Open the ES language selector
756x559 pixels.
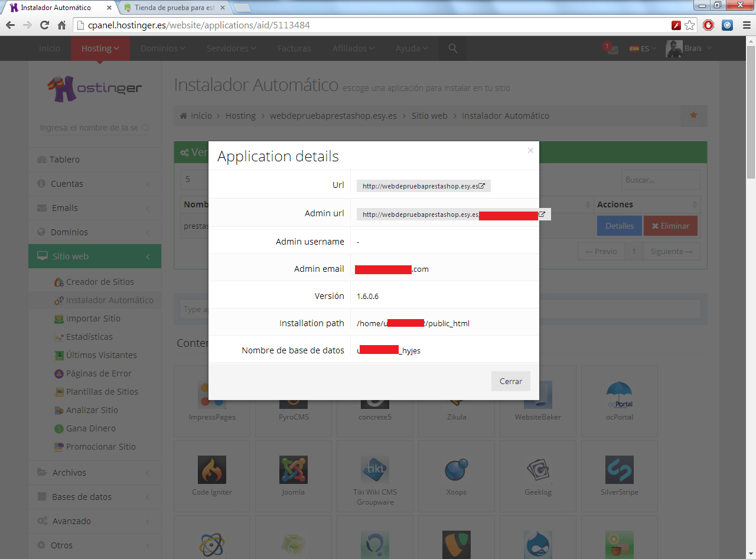coord(643,48)
